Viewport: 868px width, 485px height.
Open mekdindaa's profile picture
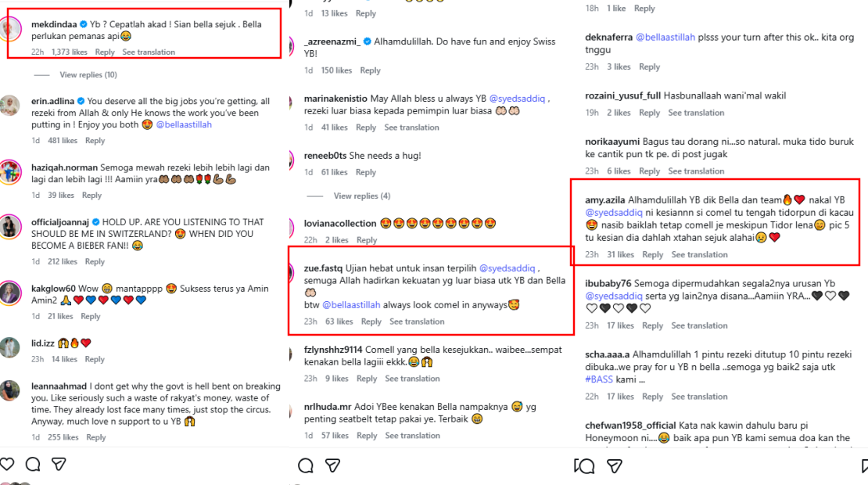10,30
